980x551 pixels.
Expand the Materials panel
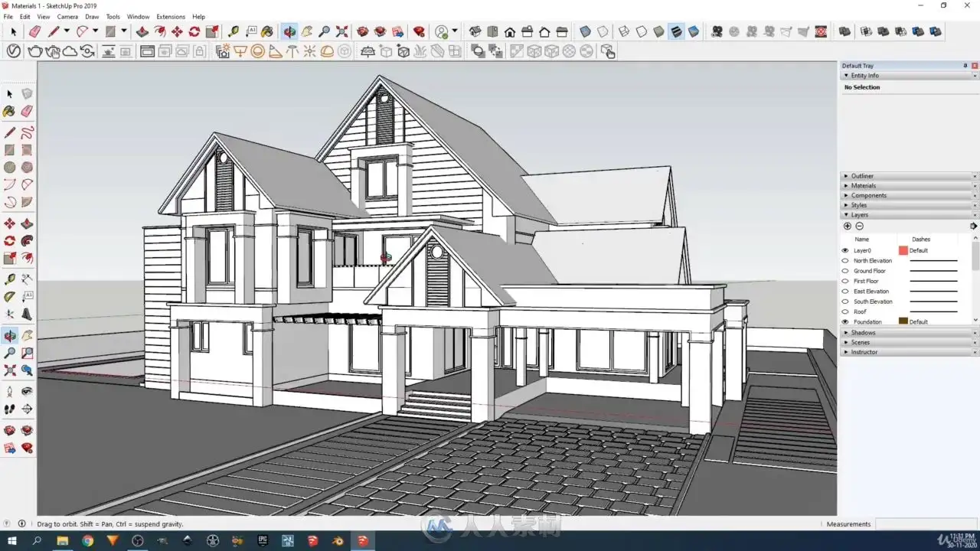click(846, 186)
